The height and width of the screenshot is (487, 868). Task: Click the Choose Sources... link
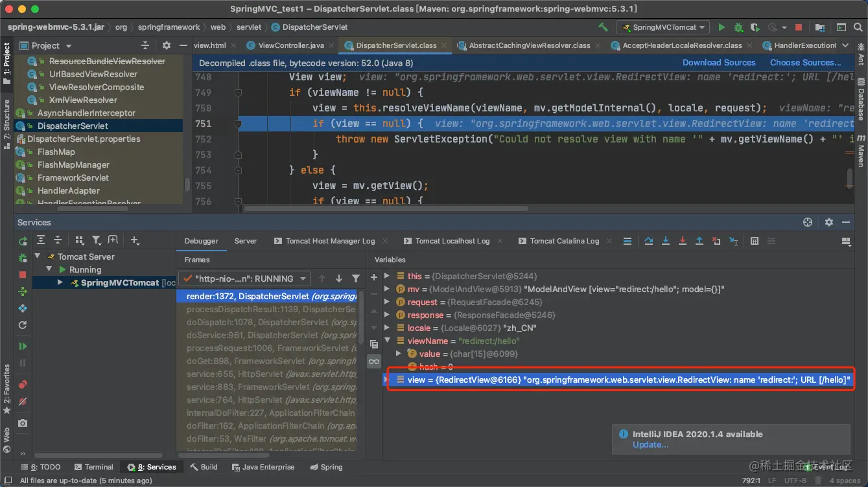pos(805,63)
